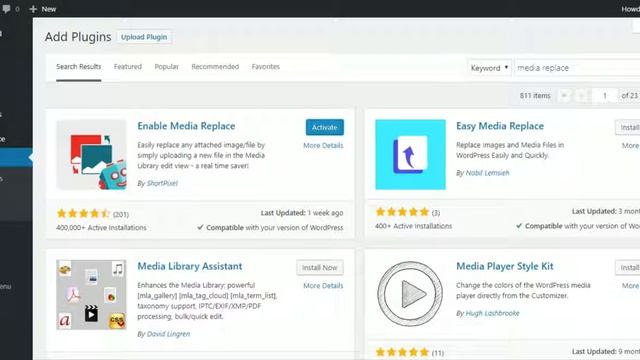
Task: Switch to the Search Results tab
Action: coord(78,67)
